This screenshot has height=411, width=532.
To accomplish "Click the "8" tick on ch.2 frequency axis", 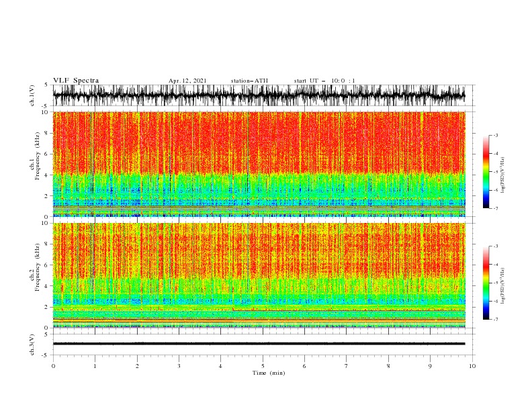I will [x=46, y=244].
